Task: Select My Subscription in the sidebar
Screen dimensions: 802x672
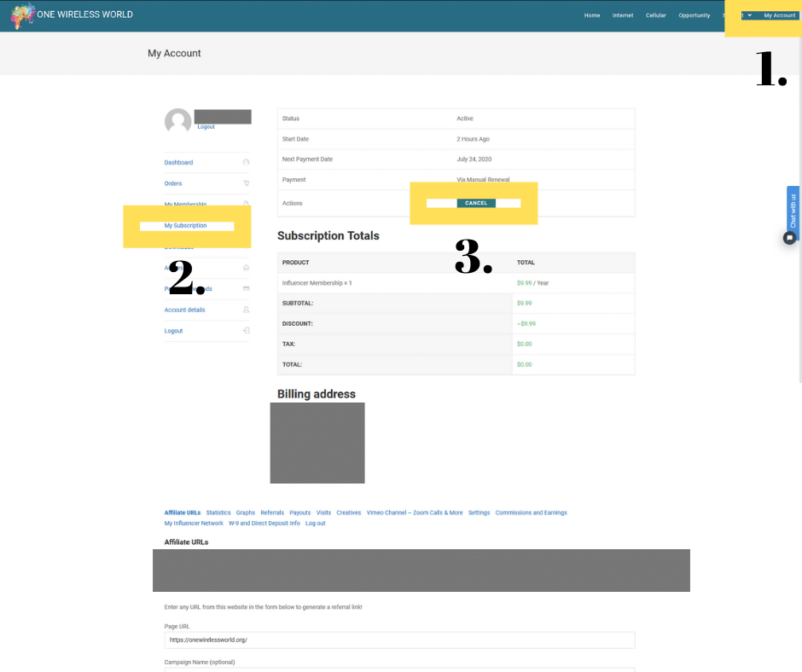Action: pyautogui.click(x=185, y=225)
